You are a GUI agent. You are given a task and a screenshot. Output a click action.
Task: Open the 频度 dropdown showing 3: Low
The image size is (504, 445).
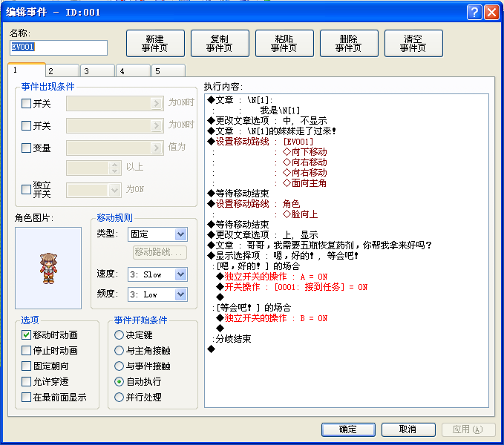(157, 294)
